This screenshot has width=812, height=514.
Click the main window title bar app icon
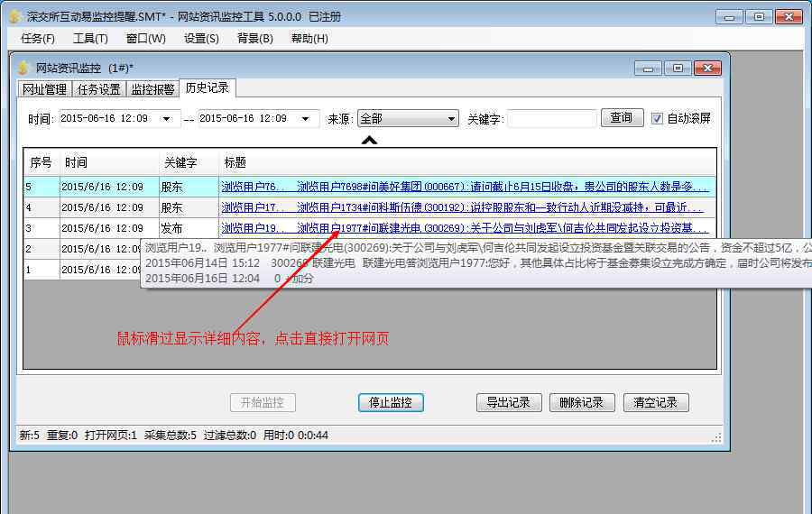tap(14, 16)
